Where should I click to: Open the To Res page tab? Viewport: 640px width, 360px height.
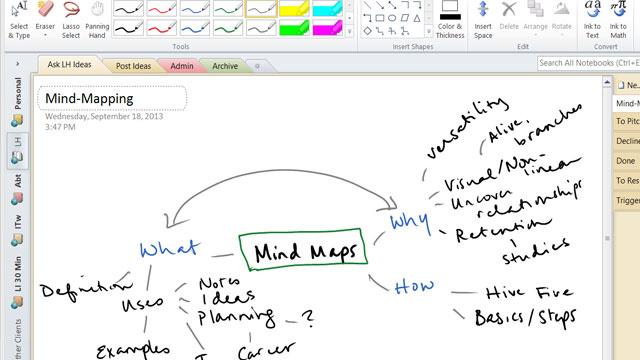tap(627, 180)
